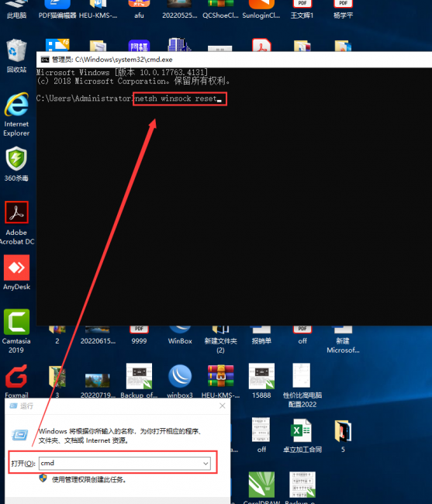Expand the Run dialog 打开 dropdown arrow
Image resolution: width=432 pixels, height=504 pixels.
206,464
